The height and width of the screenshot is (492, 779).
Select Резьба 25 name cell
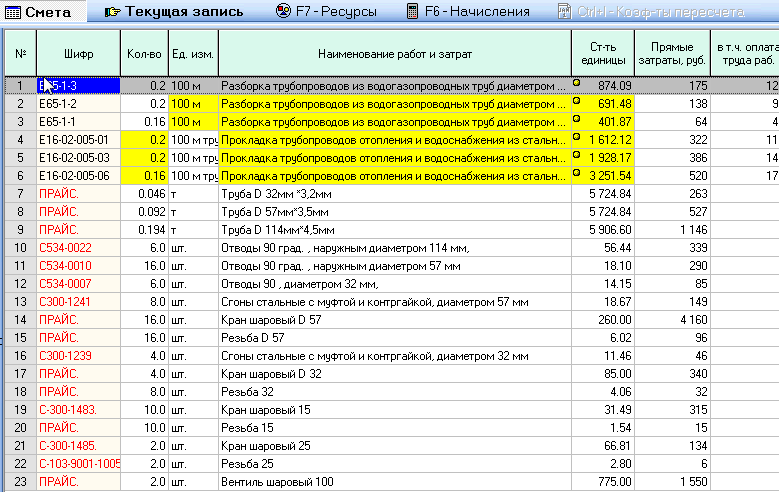[395, 464]
